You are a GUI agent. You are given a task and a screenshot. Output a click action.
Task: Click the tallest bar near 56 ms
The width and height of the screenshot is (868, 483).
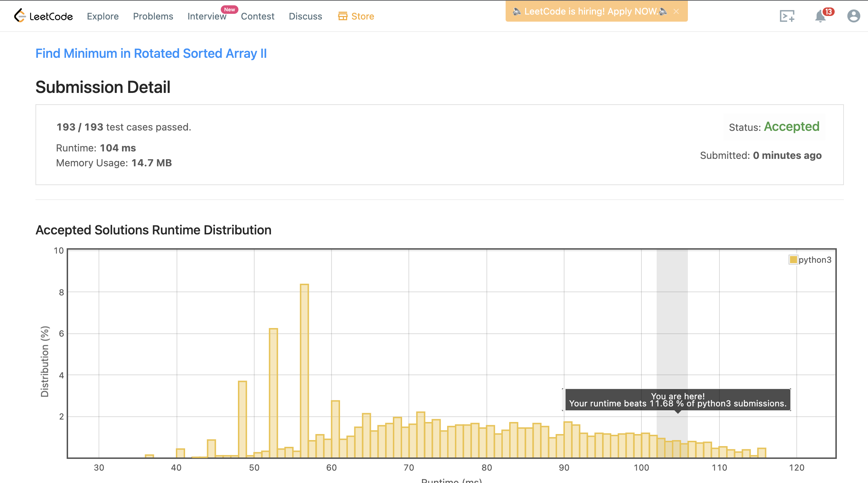pos(304,371)
